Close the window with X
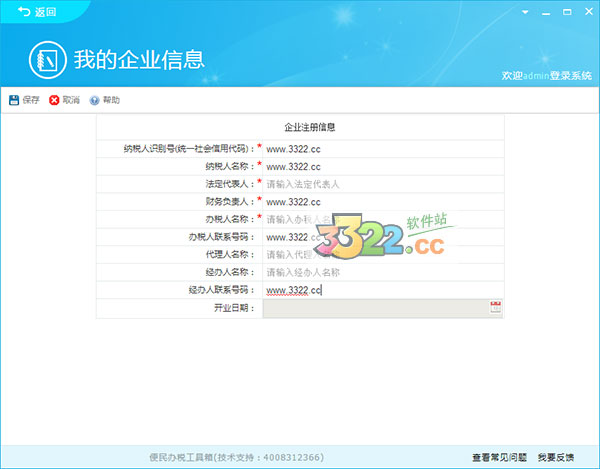This screenshot has height=469, width=600. [589, 12]
